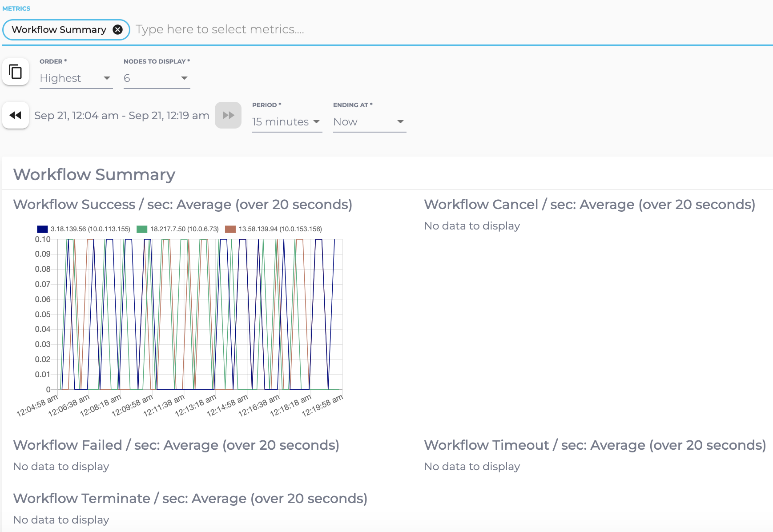
Task: Click the 12:04:58 am x-axis label
Action: coord(37,405)
